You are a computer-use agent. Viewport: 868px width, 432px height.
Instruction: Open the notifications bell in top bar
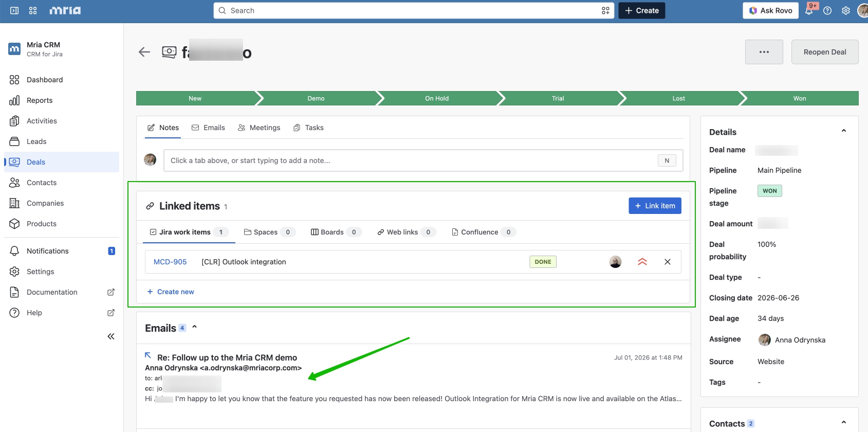(x=809, y=10)
